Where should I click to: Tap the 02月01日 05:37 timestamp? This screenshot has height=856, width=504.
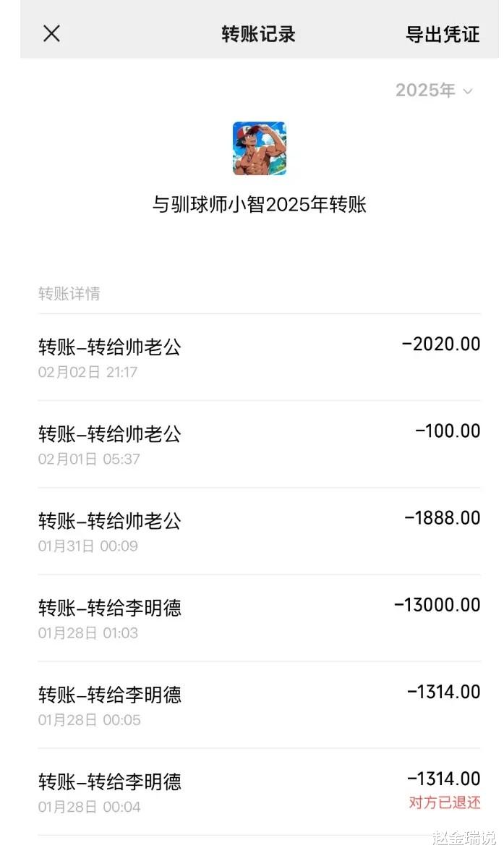coord(89,459)
